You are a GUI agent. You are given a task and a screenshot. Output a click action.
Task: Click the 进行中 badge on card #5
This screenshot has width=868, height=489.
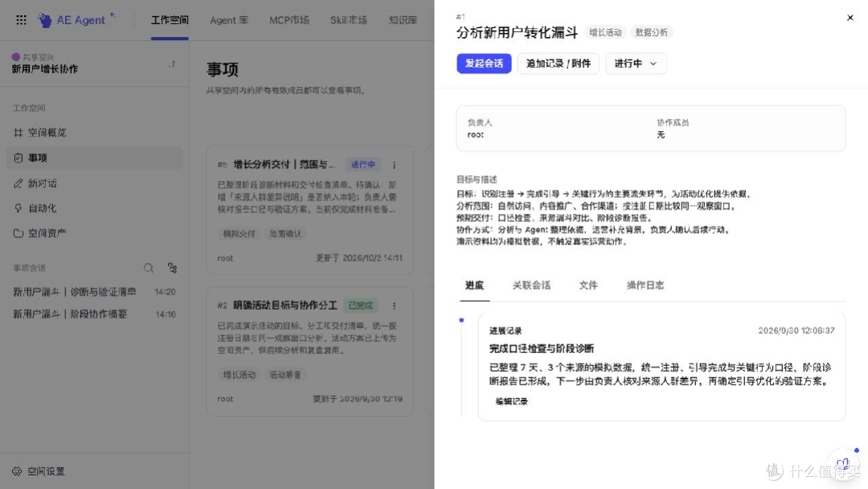click(362, 165)
